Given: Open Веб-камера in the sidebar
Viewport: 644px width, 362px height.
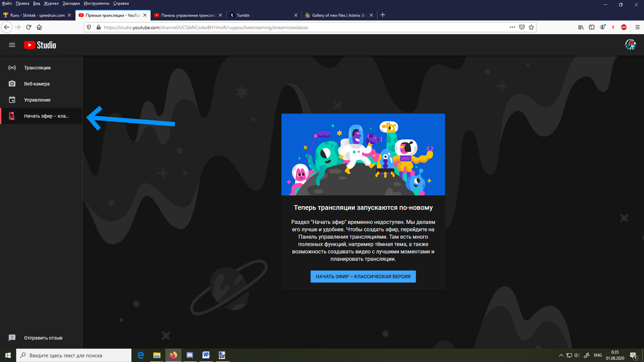Looking at the screenshot, I should [x=41, y=84].
